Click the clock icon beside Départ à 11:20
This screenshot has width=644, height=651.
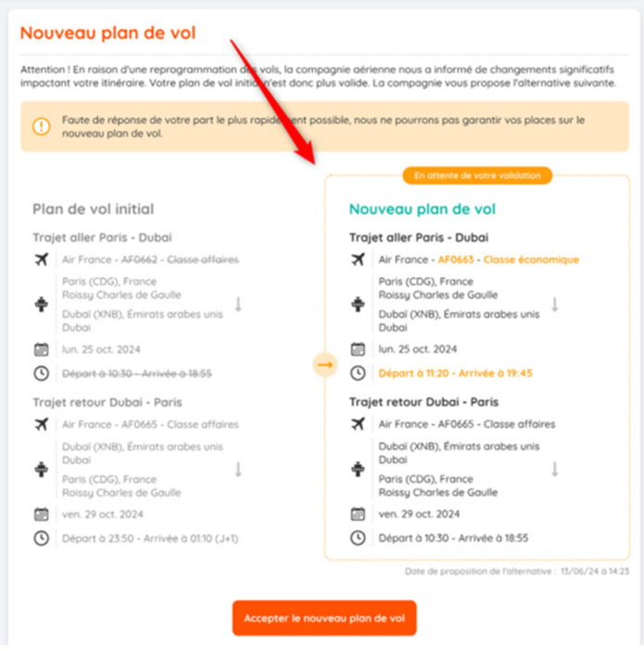[358, 372]
